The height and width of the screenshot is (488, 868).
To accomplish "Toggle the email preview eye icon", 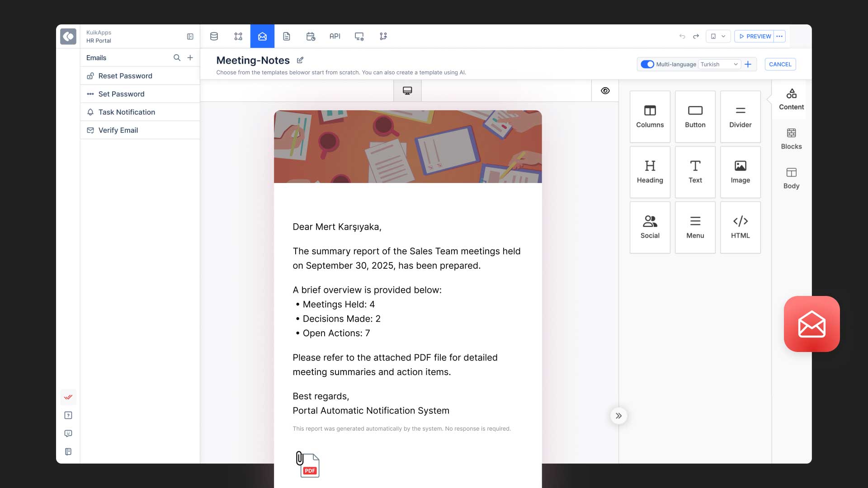I will tap(605, 90).
